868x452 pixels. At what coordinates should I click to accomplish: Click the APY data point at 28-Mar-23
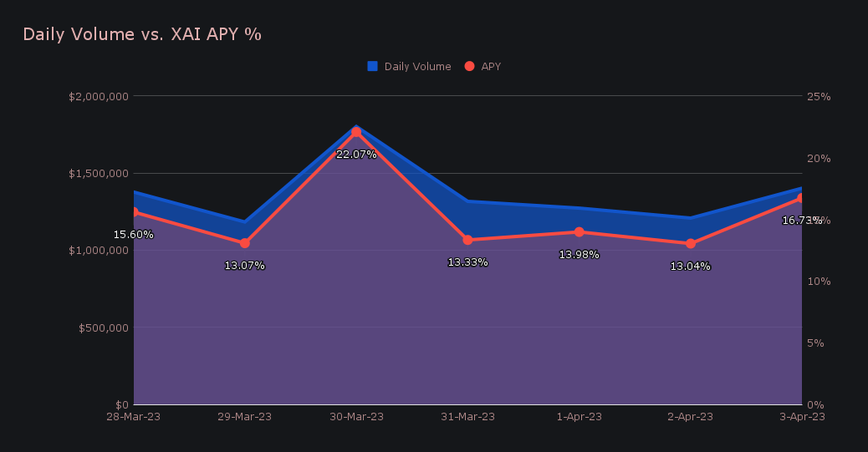(135, 212)
